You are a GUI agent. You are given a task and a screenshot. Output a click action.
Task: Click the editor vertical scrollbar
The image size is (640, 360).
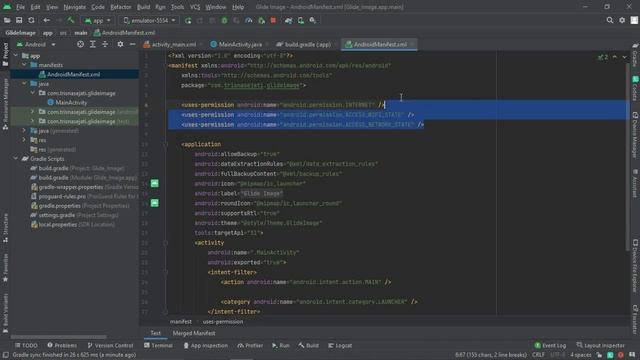point(627,157)
